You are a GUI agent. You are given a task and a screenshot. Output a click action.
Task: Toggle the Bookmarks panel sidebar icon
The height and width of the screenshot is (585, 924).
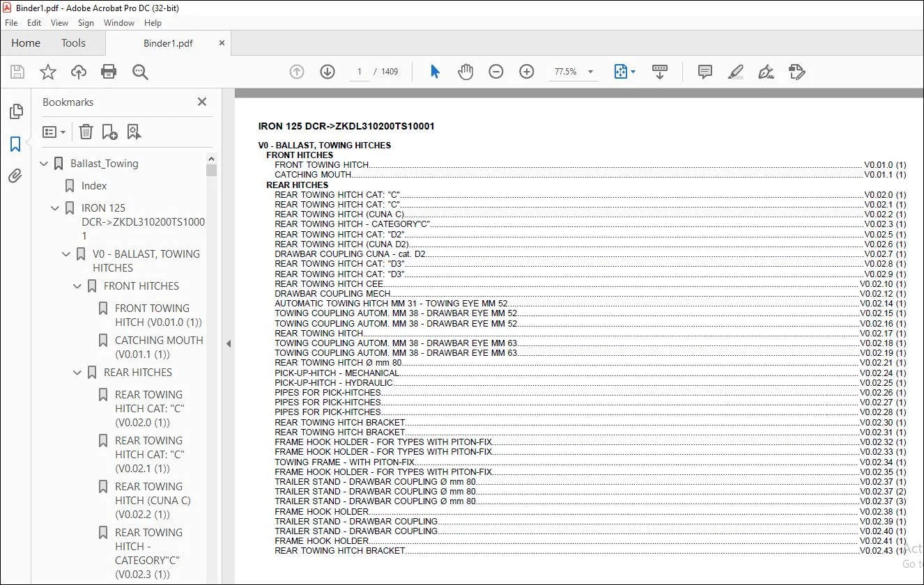[x=15, y=144]
